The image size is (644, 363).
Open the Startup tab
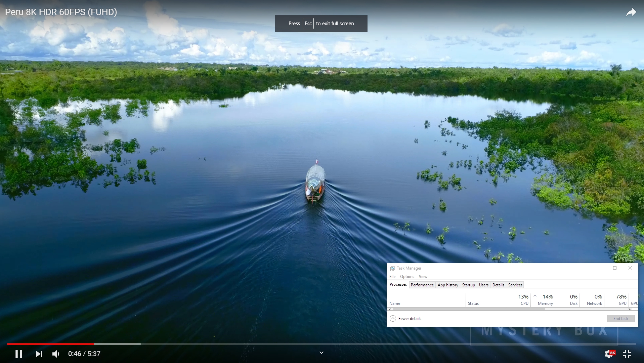468,285
